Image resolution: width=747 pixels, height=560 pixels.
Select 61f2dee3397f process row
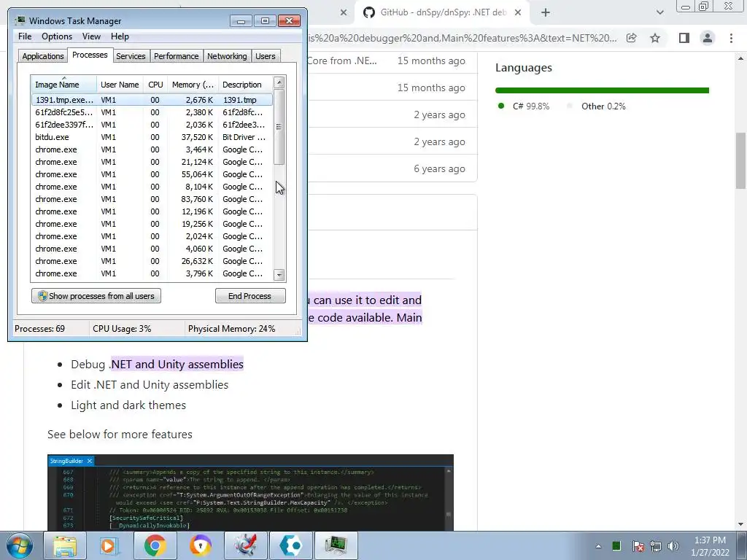pyautogui.click(x=152, y=125)
